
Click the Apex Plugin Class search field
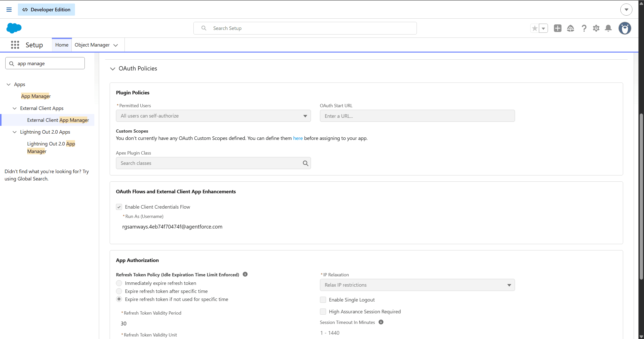click(213, 163)
